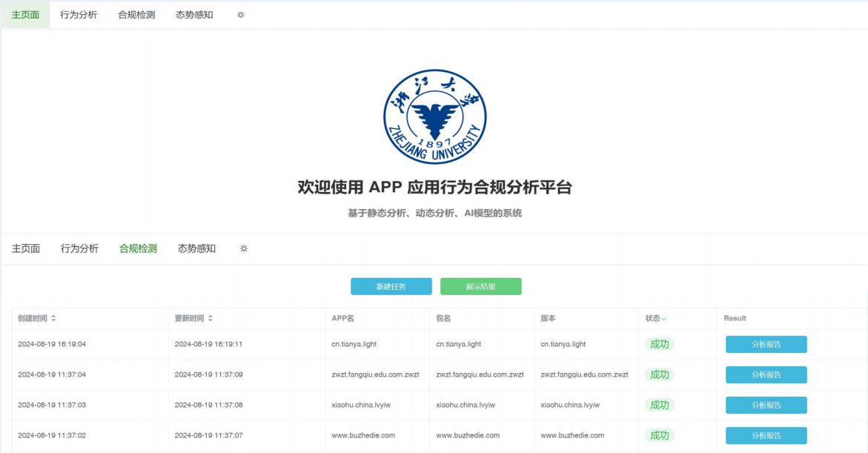Click the green 展示结果 button
868x453 pixels.
481,286
